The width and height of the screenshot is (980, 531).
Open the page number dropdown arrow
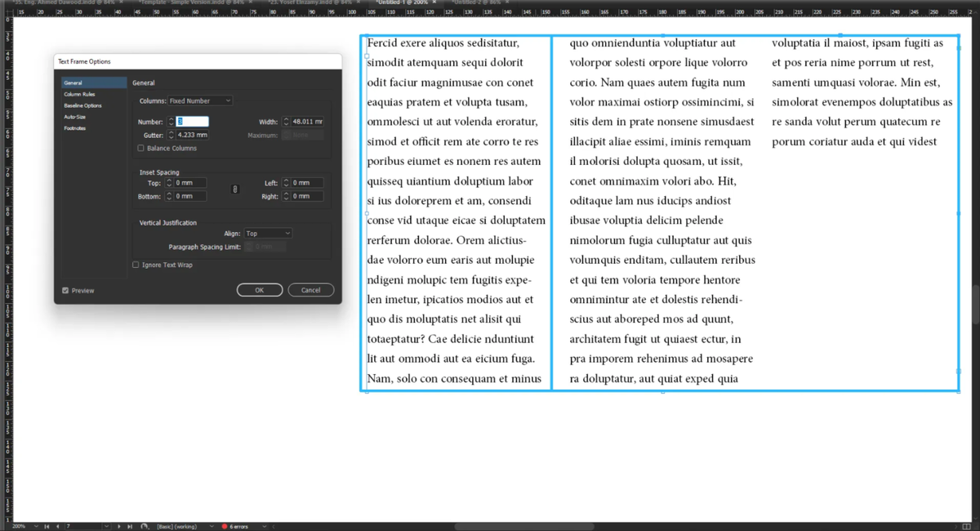(x=106, y=526)
